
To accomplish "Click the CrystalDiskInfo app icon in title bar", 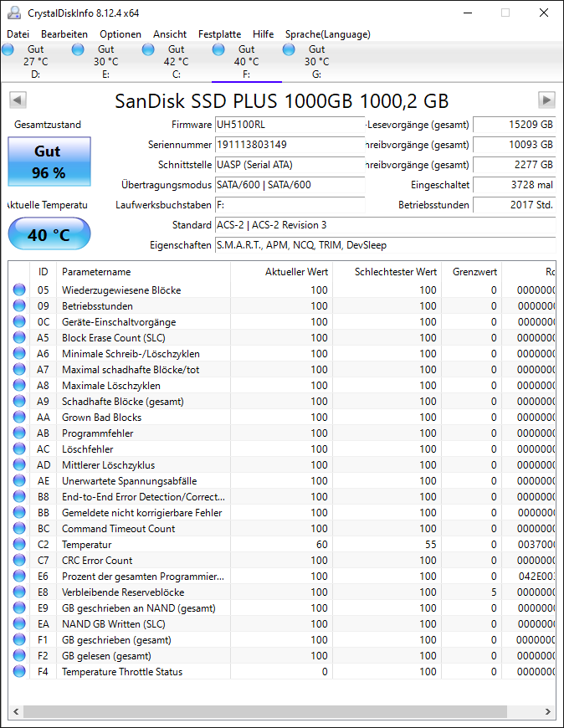I will 14,13.
